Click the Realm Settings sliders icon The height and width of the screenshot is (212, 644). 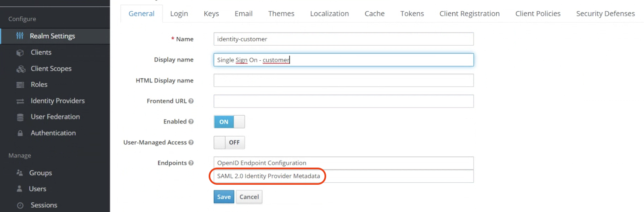click(x=20, y=36)
